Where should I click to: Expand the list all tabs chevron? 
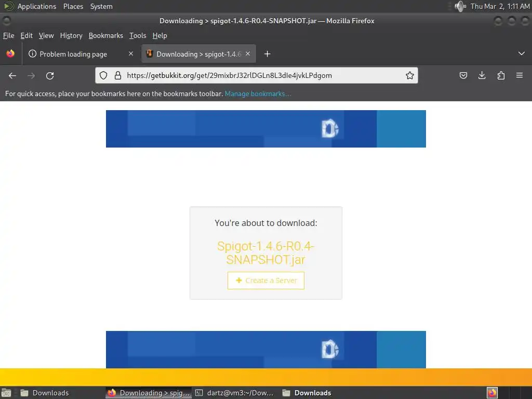[522, 54]
